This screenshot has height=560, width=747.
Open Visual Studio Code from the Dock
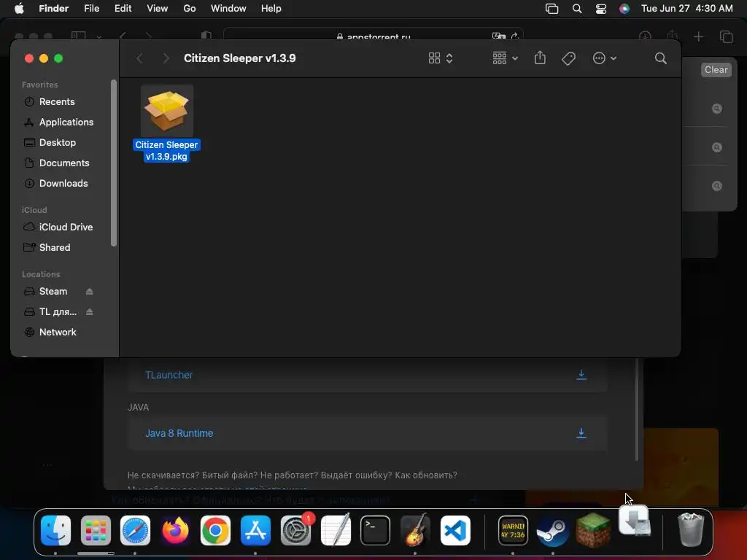click(455, 531)
